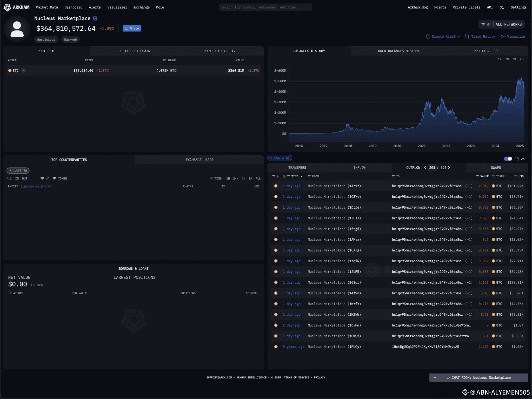This screenshot has height=399, width=532.
Task: Select the Visualize graph icon
Action: pyautogui.click(x=502, y=36)
